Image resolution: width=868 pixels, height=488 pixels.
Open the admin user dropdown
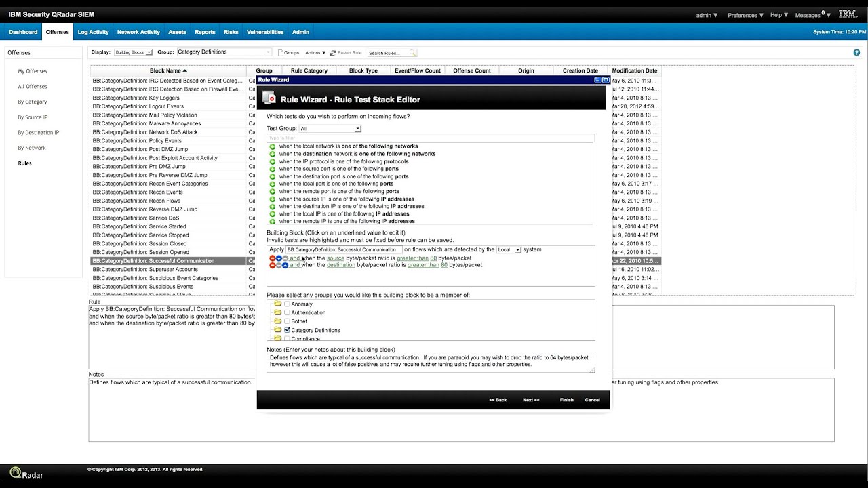pos(707,15)
